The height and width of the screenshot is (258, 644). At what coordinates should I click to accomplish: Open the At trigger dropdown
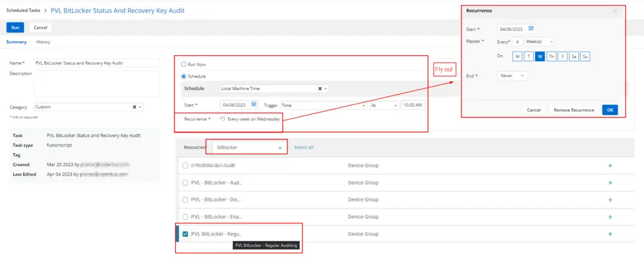pos(384,106)
